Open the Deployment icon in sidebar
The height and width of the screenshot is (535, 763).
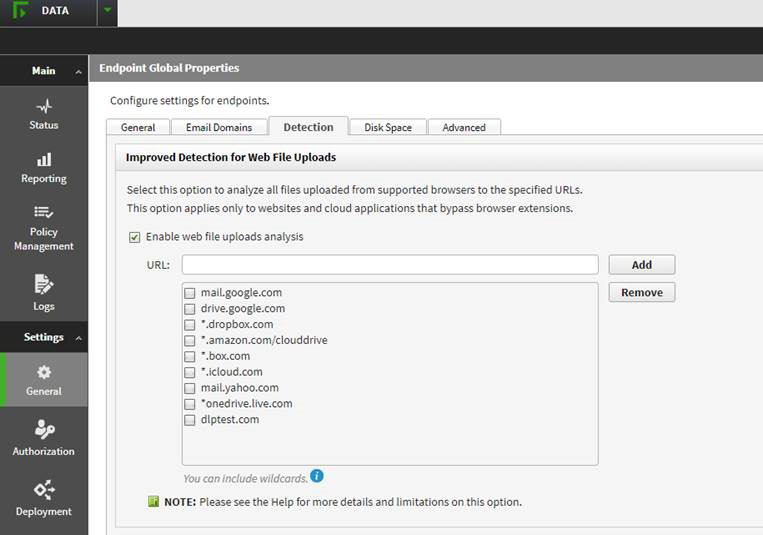pos(43,490)
